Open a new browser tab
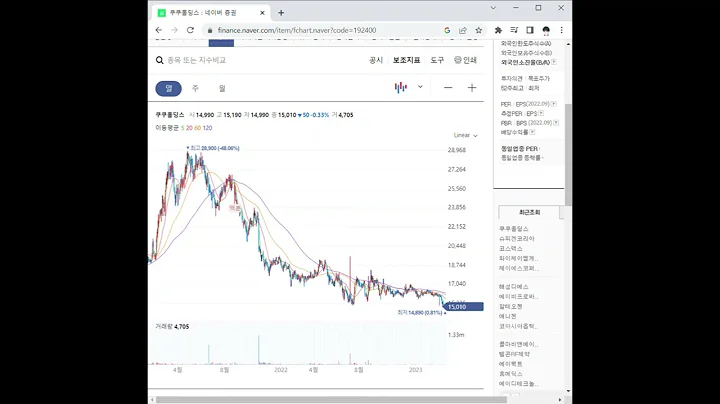 (281, 13)
